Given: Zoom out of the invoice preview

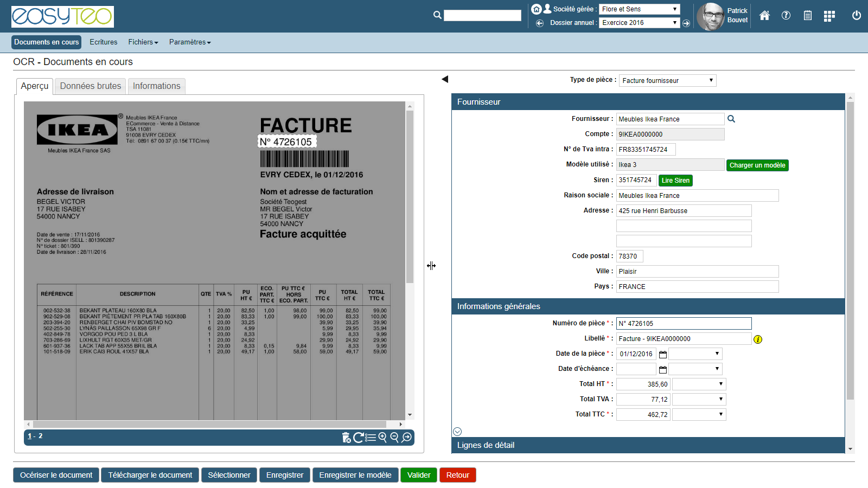Looking at the screenshot, I should tap(394, 438).
